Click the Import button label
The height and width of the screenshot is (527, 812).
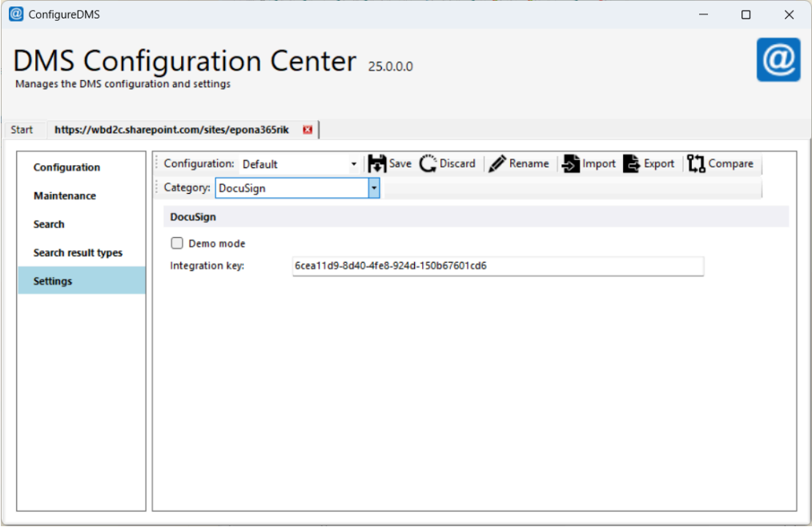tap(599, 163)
